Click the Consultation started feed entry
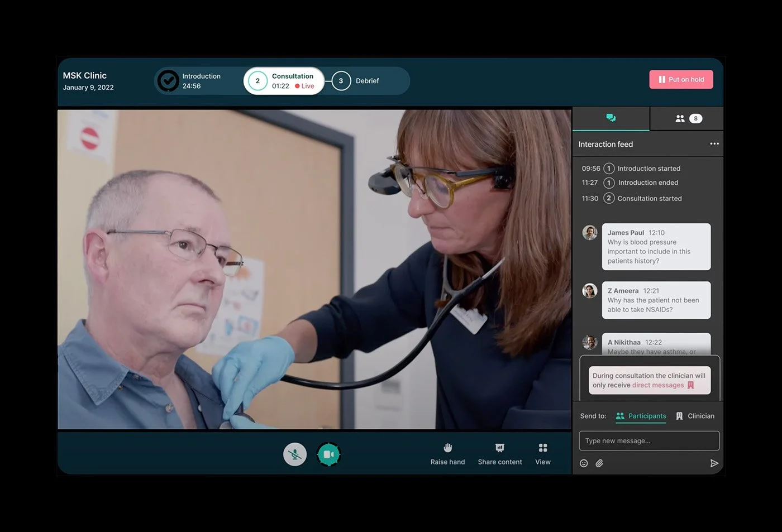Viewport: 782px width, 532px height. 632,198
